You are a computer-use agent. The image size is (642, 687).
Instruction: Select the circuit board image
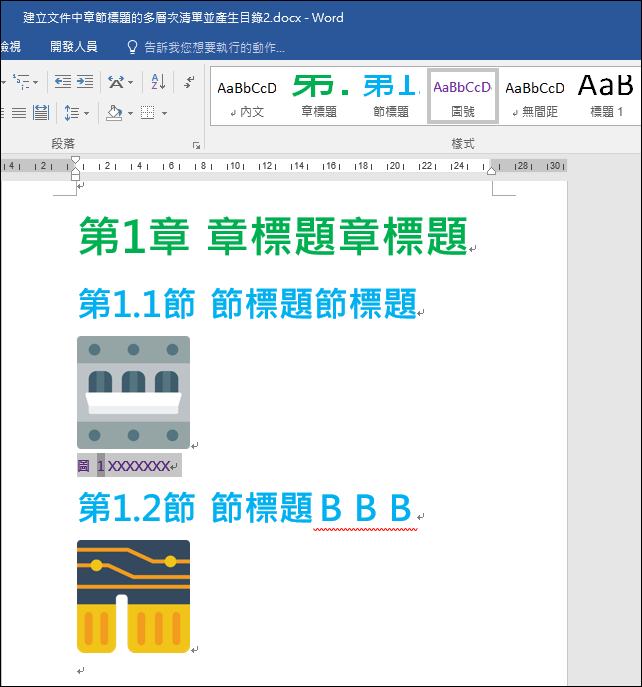(x=133, y=596)
